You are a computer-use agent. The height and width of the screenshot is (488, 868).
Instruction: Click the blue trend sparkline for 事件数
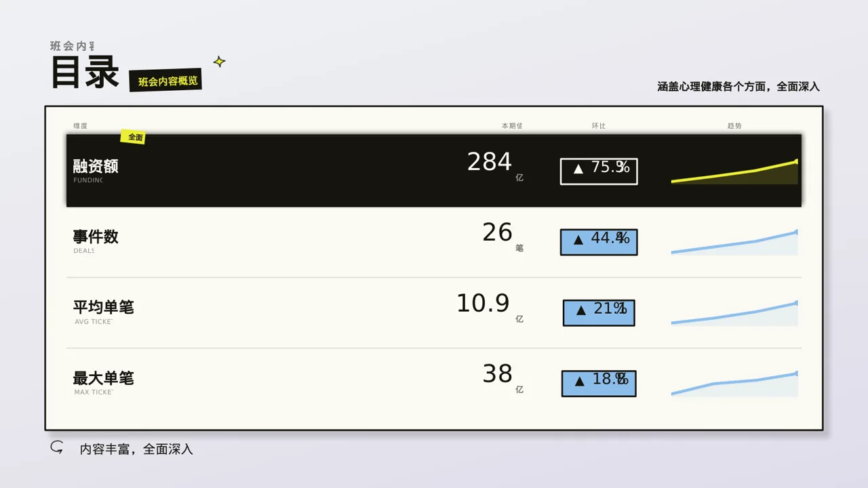(734, 243)
